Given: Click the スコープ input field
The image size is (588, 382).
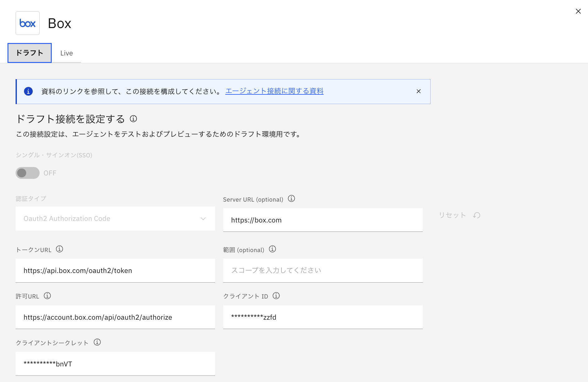Looking at the screenshot, I should tap(323, 270).
